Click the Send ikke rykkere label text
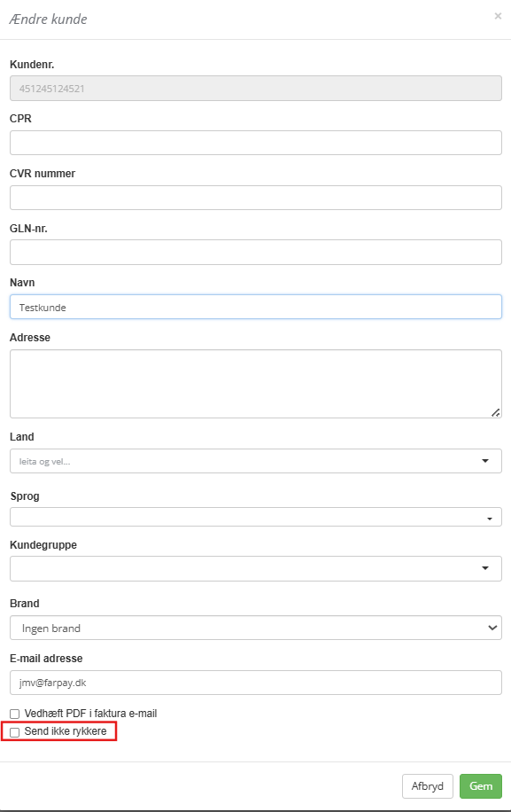This screenshot has height=812, width=511. coord(66,731)
